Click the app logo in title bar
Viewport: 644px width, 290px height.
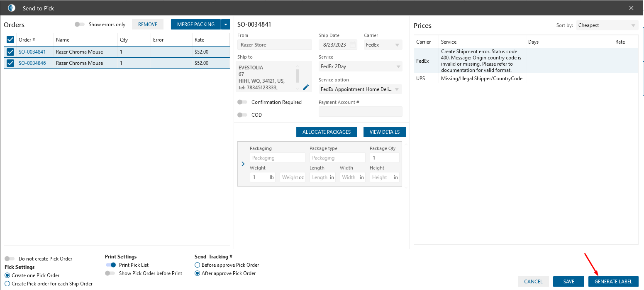(x=12, y=8)
